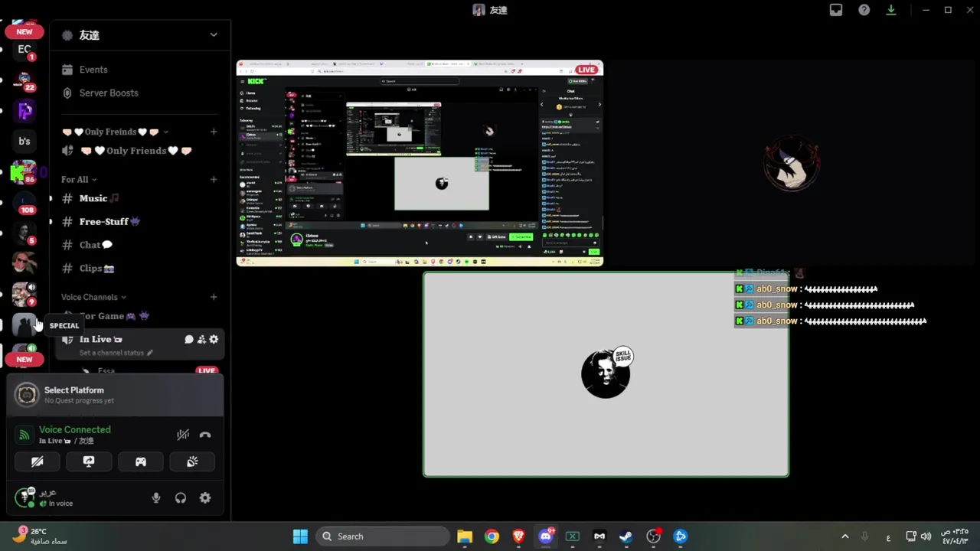The width and height of the screenshot is (980, 551).
Task: Select the Free-Stuff text channel
Action: 140,221
